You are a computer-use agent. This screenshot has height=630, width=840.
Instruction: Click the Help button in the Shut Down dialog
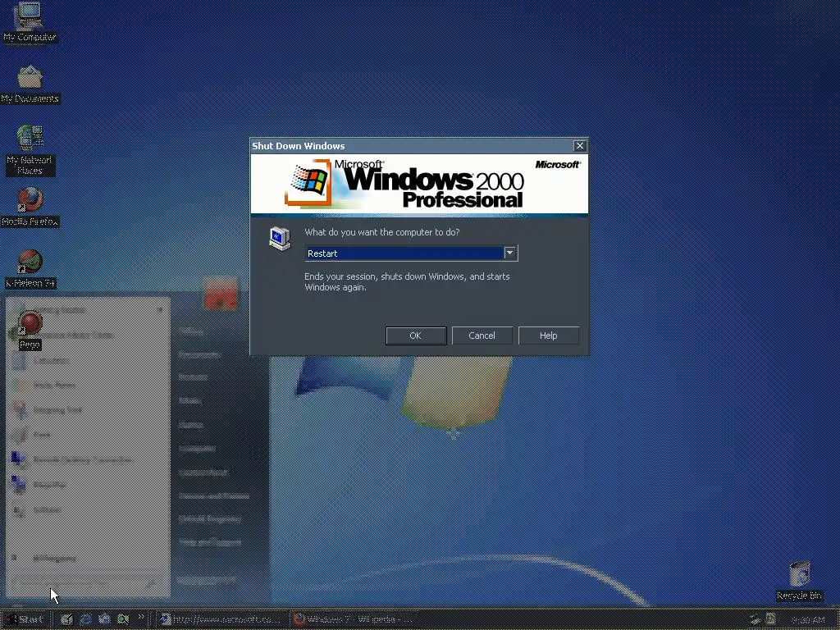(x=548, y=336)
